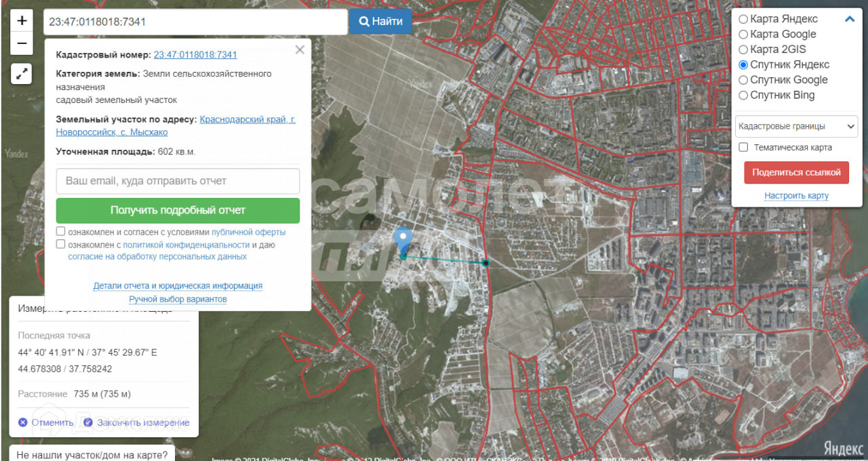Check the privacy policy consent checkbox
Image resolution: width=868 pixels, height=461 pixels.
pos(61,245)
